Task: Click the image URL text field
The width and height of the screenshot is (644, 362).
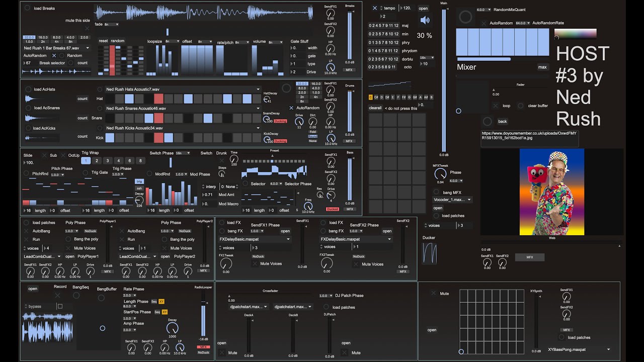Action: pos(531,139)
